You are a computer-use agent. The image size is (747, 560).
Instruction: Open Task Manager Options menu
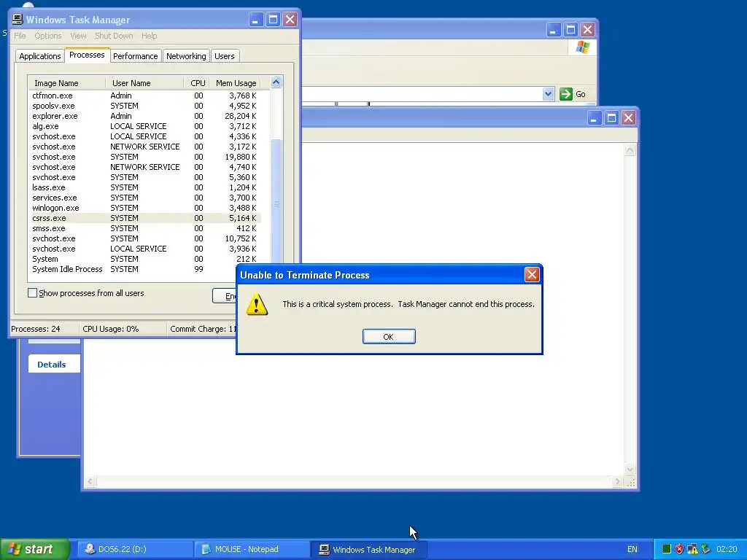[47, 36]
